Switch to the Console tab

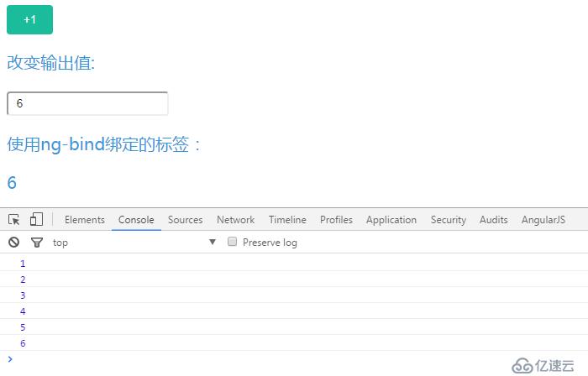[136, 220]
